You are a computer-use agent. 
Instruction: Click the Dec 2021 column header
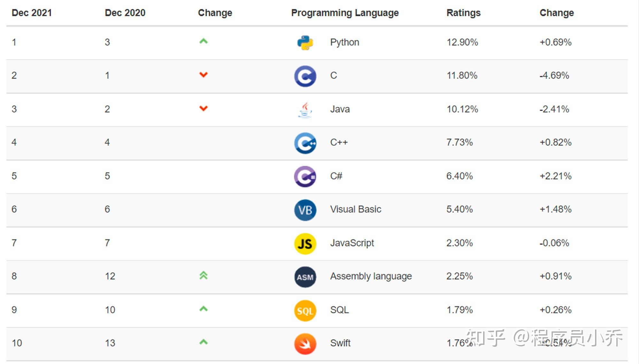point(32,13)
